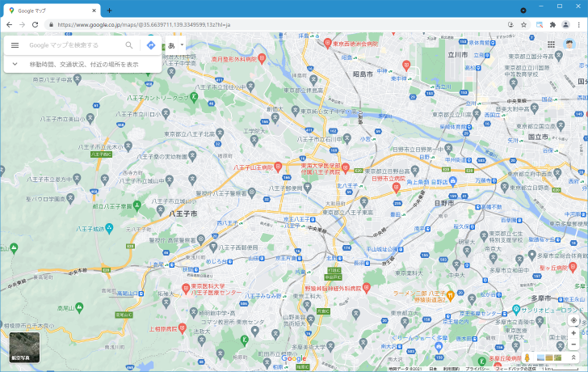Show my current location
The height and width of the screenshot is (372, 588).
click(x=573, y=320)
